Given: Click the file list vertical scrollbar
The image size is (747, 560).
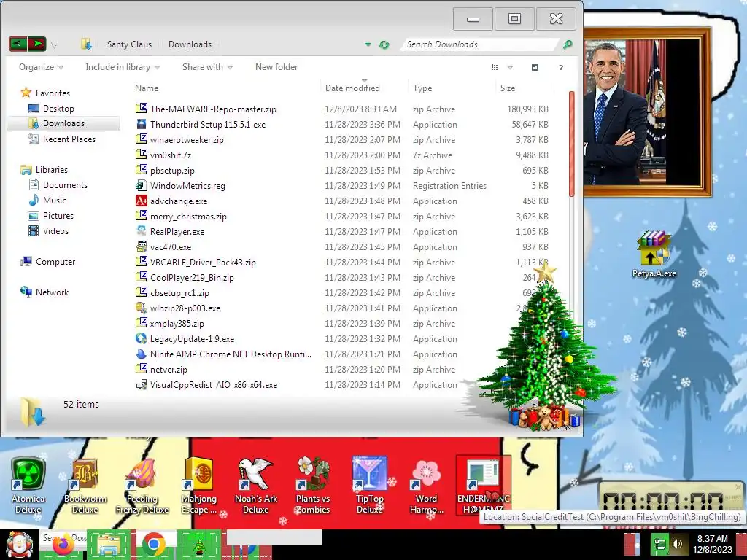Looking at the screenshot, I should pyautogui.click(x=572, y=144).
